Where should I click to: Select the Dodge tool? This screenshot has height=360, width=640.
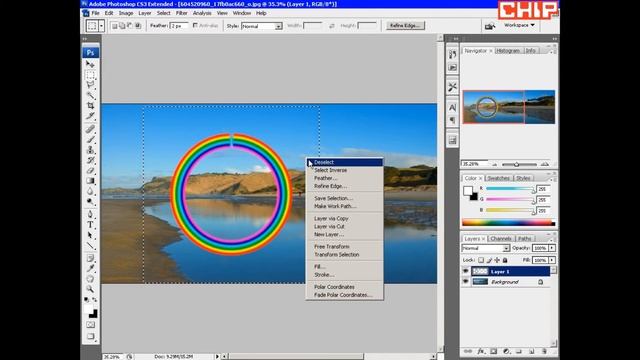pyautogui.click(x=90, y=202)
